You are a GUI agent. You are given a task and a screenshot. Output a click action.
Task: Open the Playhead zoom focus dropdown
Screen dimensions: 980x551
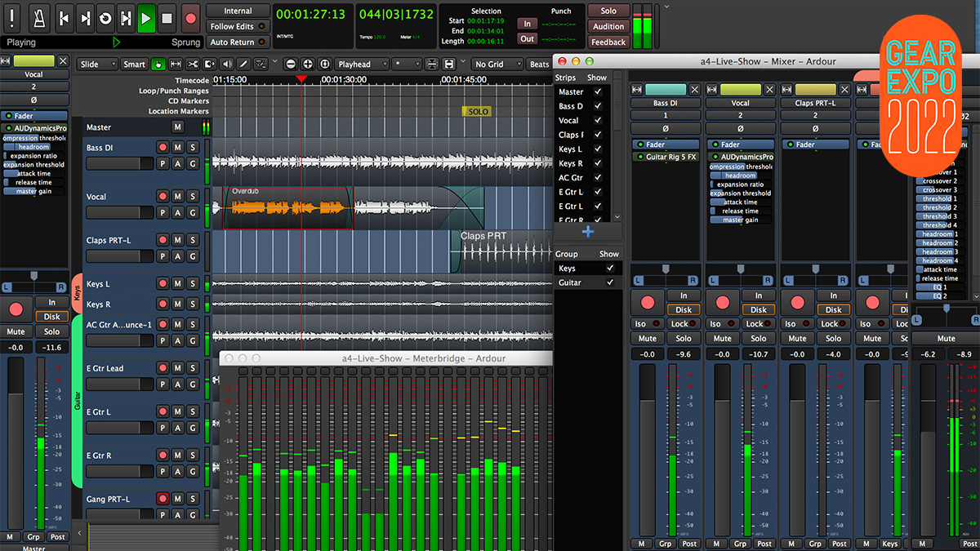(360, 64)
